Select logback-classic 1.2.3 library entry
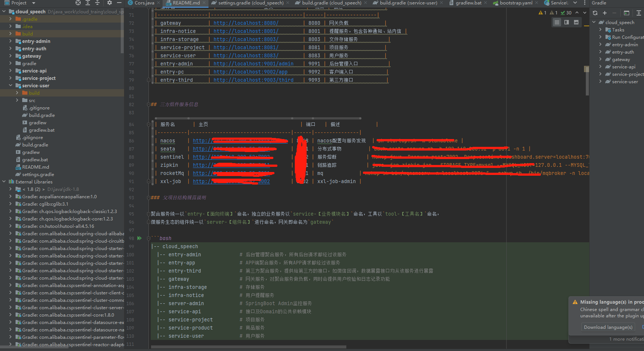Viewport: 644px width, 351px height. click(69, 211)
